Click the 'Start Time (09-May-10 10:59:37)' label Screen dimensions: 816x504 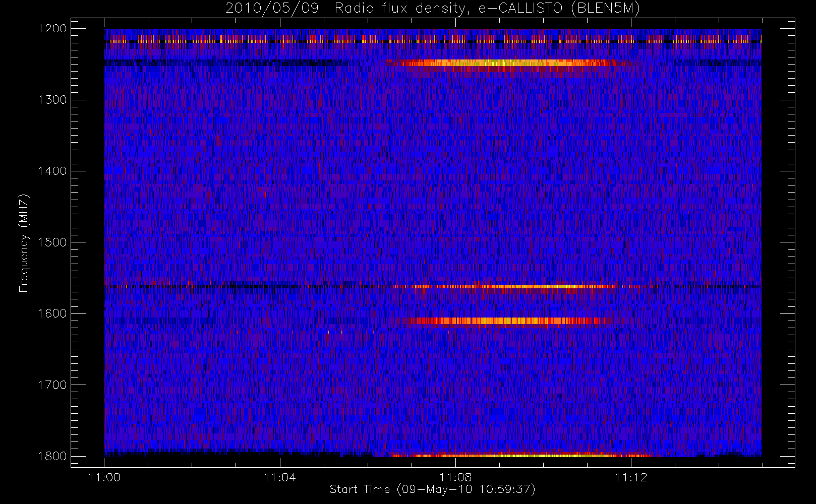[432, 489]
